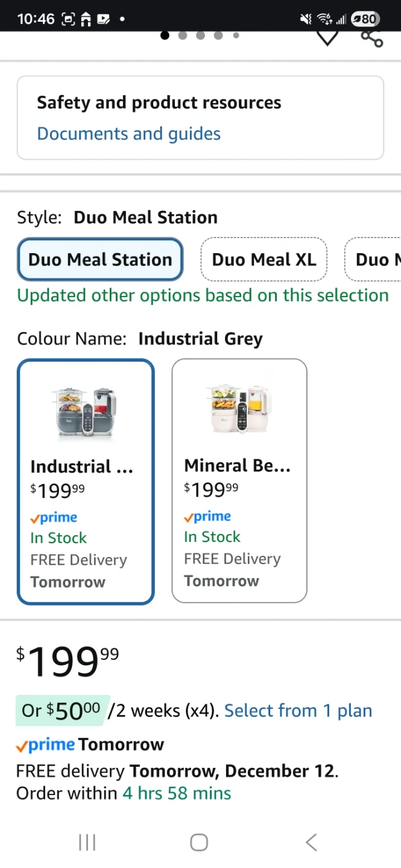Tap the first image carousel dot
The height and width of the screenshot is (868, 401).
pyautogui.click(x=165, y=35)
